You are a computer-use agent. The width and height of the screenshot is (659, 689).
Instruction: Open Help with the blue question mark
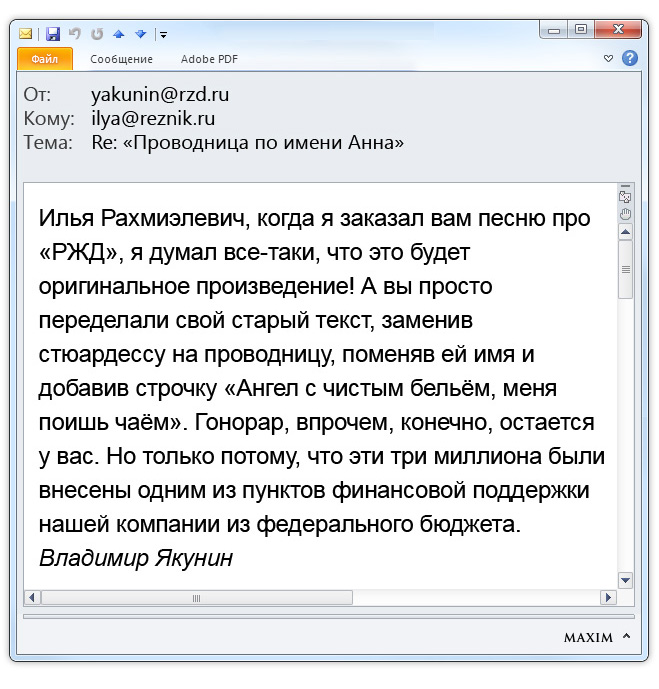tap(630, 58)
